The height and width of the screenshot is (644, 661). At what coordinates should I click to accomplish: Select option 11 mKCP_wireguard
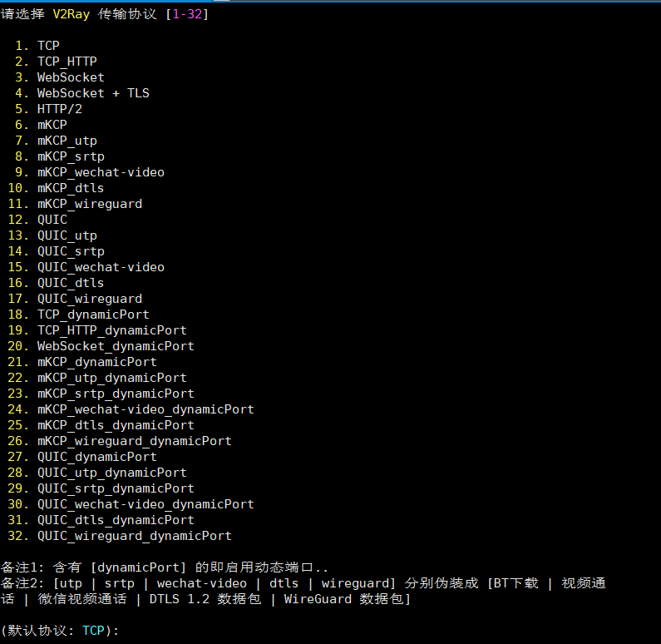tap(89, 204)
